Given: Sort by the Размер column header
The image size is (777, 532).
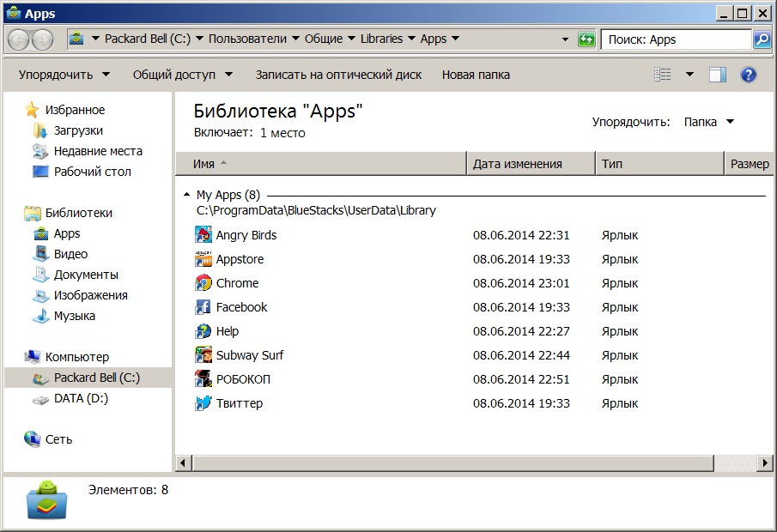Looking at the screenshot, I should pos(750,164).
